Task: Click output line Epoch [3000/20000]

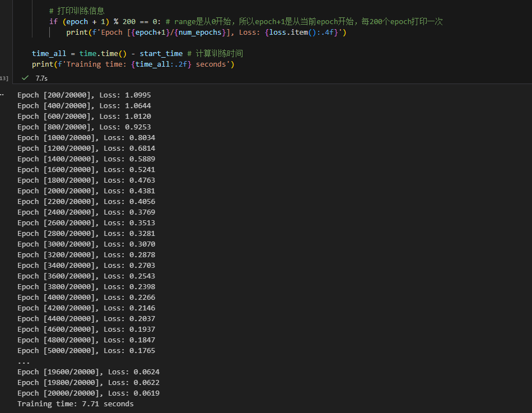Action: [86, 244]
